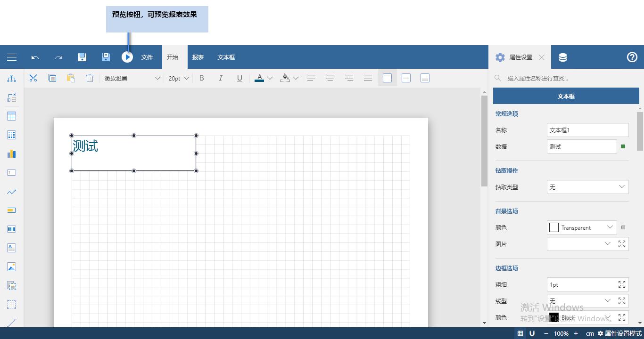Screen dimensions: 644x339
Task: Switch to the 报表 ribbon tab
Action: point(198,57)
